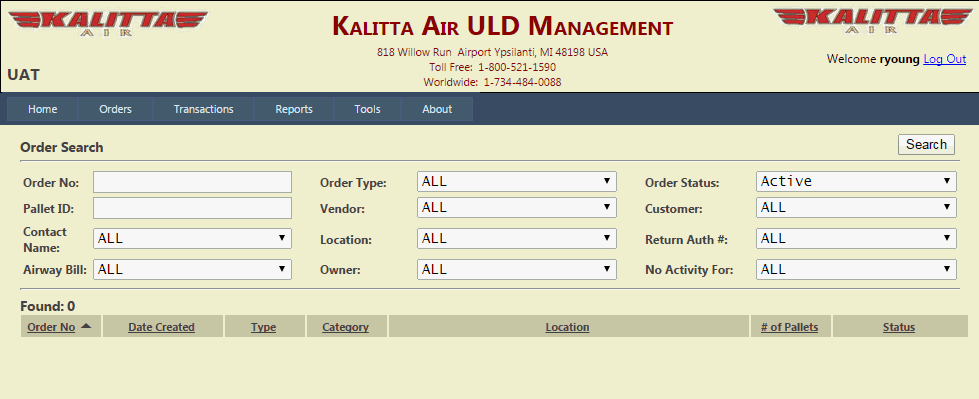Click the right Kalitta Air logo
Image resolution: width=979 pixels, height=399 pixels.
[x=873, y=21]
